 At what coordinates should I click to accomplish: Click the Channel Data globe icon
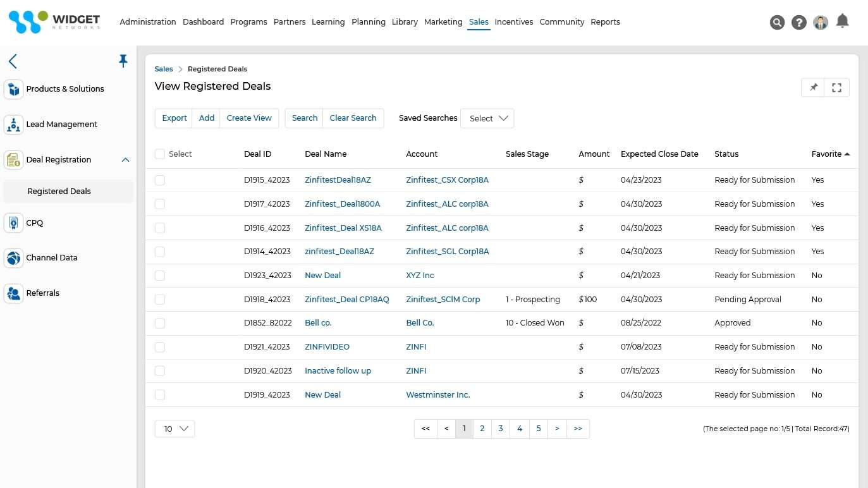13,258
